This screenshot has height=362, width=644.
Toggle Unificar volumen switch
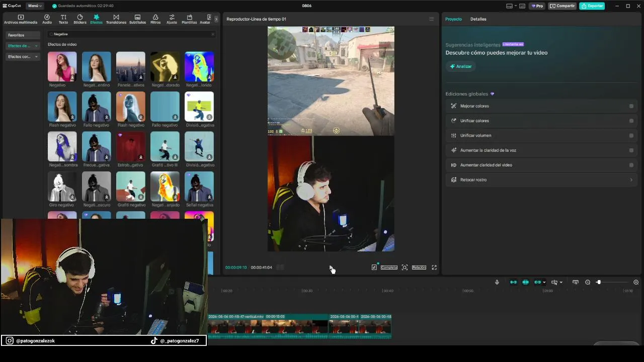(x=631, y=135)
